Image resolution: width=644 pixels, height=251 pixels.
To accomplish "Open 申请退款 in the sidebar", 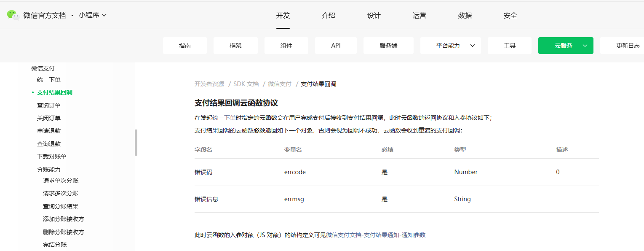I will click(49, 131).
